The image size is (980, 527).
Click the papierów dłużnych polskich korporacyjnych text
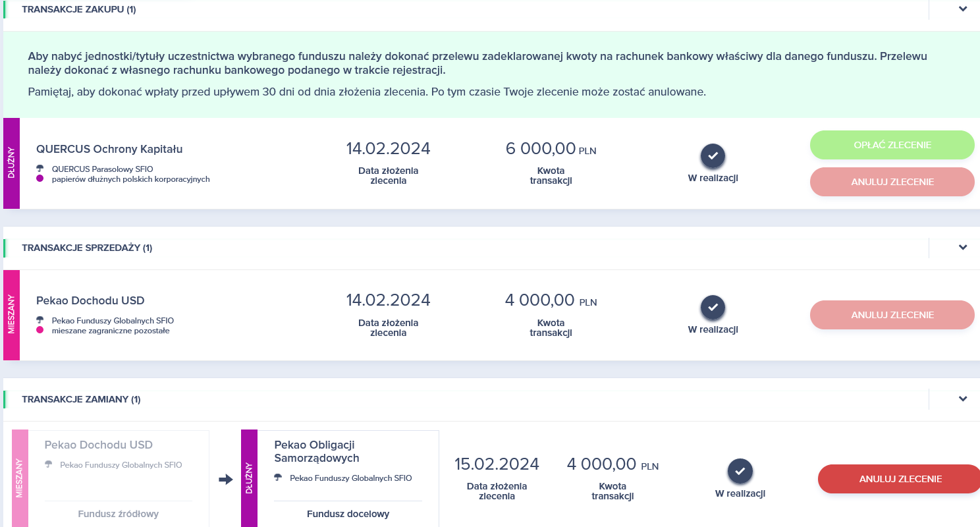131,179
